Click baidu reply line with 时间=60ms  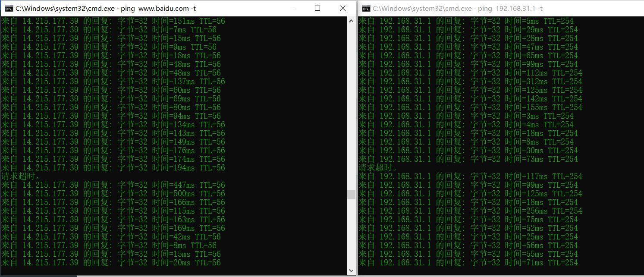point(111,90)
